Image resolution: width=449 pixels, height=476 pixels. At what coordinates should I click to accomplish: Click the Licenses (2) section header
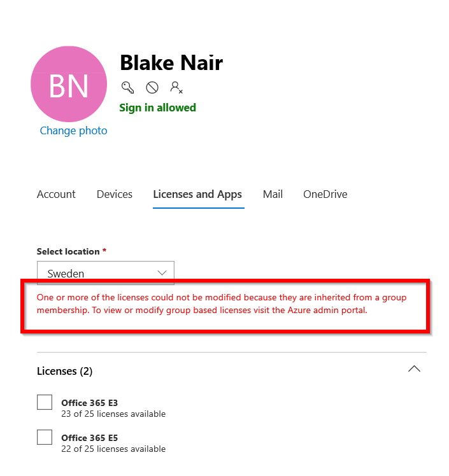[x=65, y=371]
